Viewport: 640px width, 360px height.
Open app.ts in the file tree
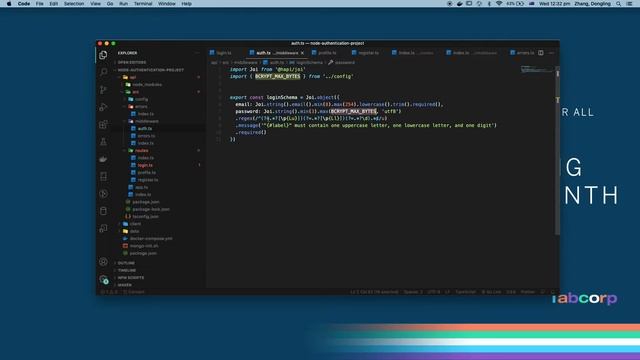tap(141, 187)
